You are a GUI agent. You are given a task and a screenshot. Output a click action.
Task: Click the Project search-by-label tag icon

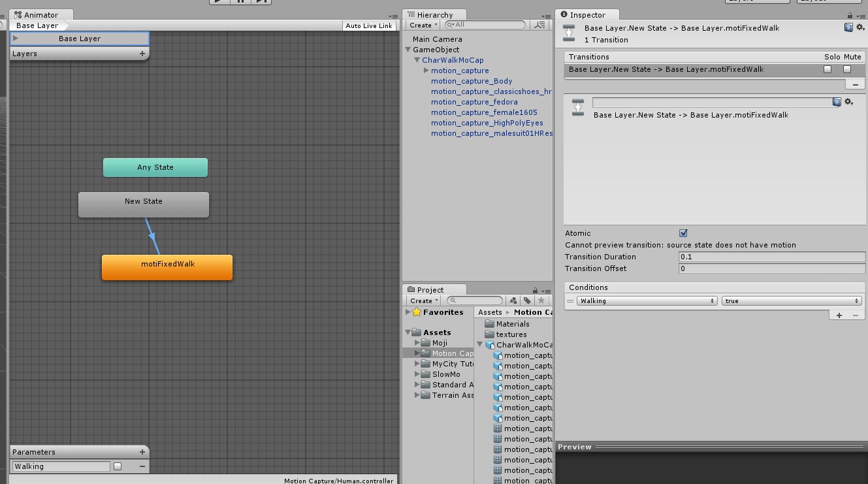click(x=527, y=300)
